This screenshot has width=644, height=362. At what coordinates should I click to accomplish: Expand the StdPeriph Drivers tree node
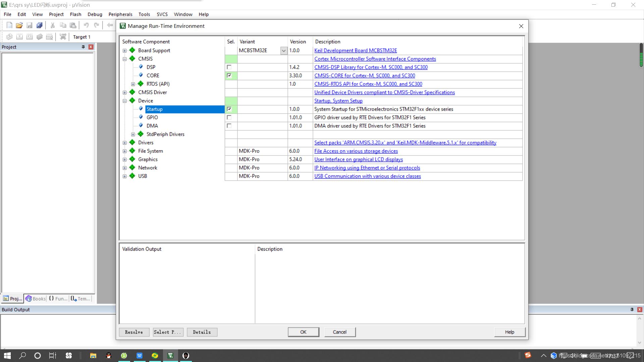point(133,134)
